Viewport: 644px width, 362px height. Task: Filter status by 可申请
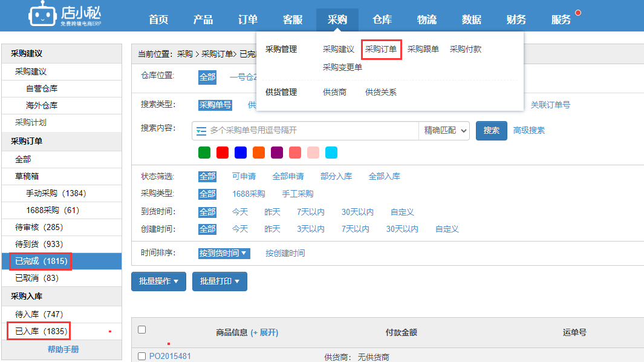244,177
